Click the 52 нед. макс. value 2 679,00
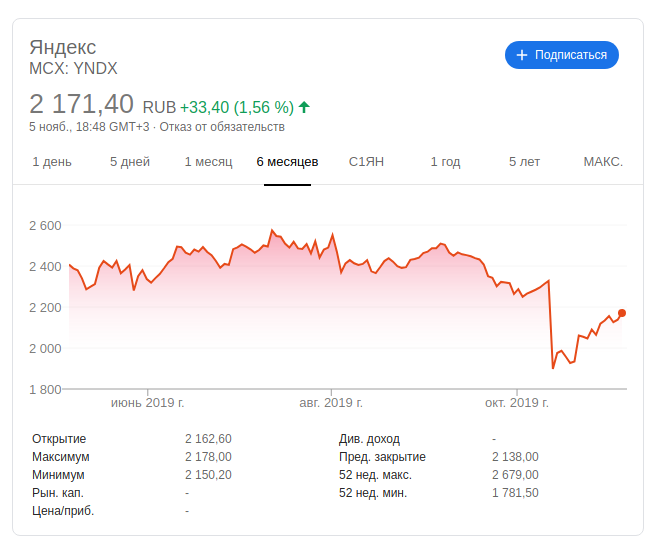Screen dimensions: 645x554 click(x=515, y=475)
